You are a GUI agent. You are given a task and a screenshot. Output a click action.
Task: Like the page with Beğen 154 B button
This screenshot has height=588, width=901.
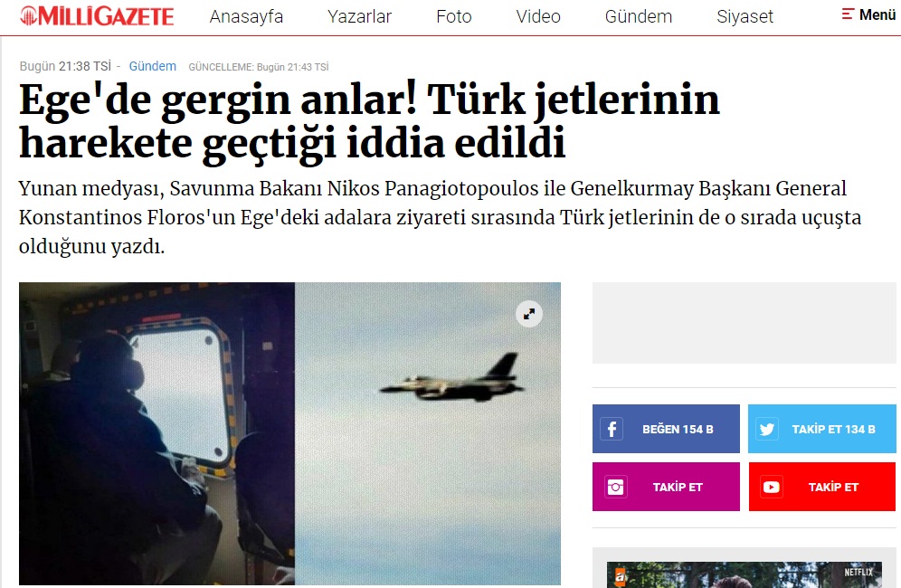[666, 429]
